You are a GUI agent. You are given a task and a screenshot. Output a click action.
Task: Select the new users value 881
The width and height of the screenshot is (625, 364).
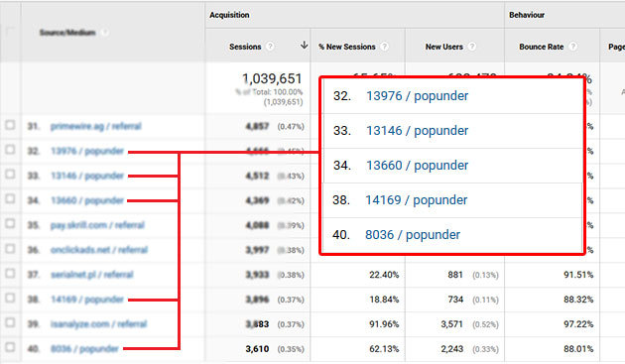pos(455,275)
